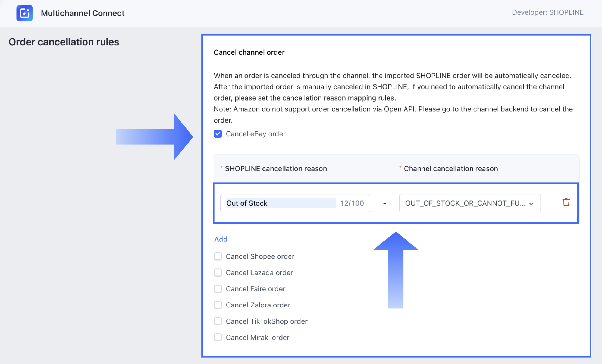This screenshot has width=602, height=364.
Task: Turn on Cancel Zalora order
Action: tap(218, 305)
